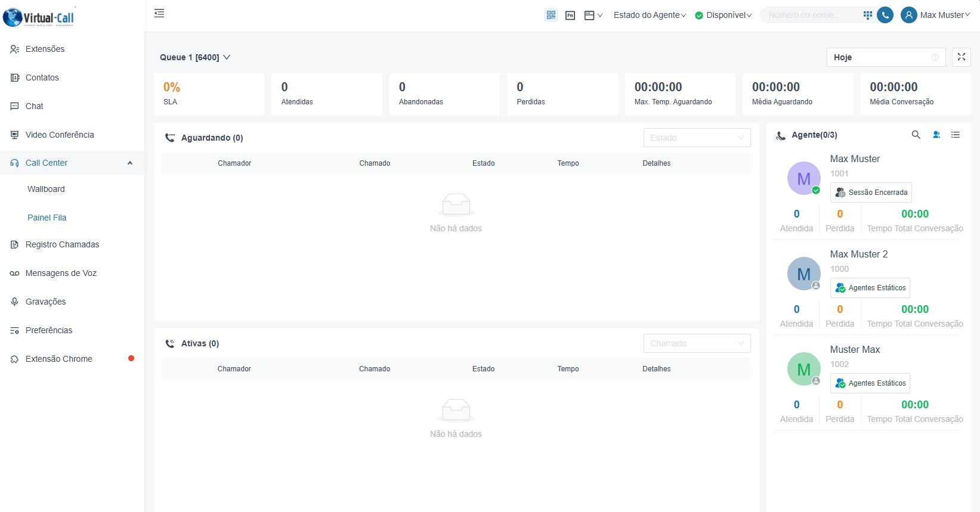
Task: Open the QR code icon in top bar
Action: click(551, 15)
